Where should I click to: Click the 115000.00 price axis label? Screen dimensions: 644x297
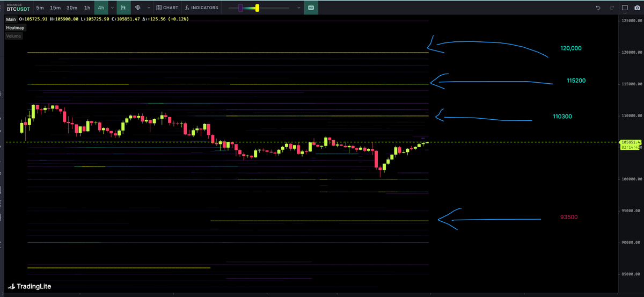[x=632, y=84]
